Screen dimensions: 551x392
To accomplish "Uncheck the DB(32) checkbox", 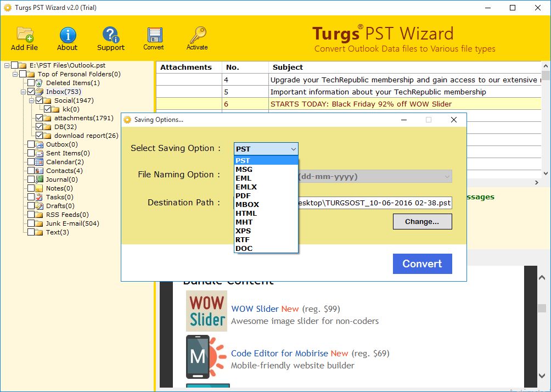I will tap(40, 127).
